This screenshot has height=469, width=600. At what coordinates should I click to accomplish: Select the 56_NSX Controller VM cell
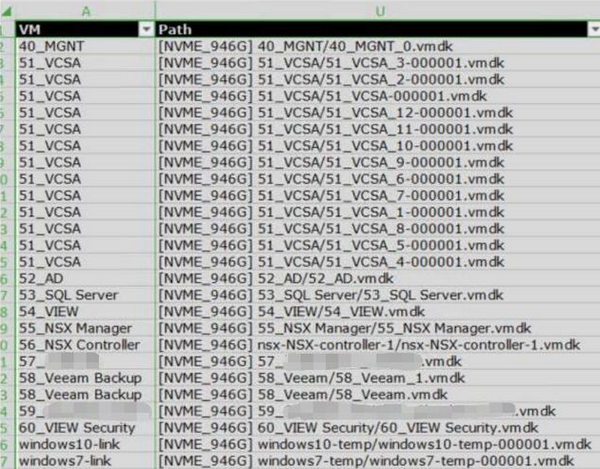click(x=85, y=345)
